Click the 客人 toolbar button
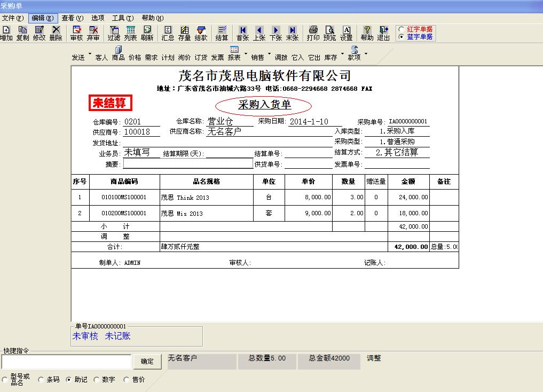This screenshot has height=392, width=543. pyautogui.click(x=101, y=57)
